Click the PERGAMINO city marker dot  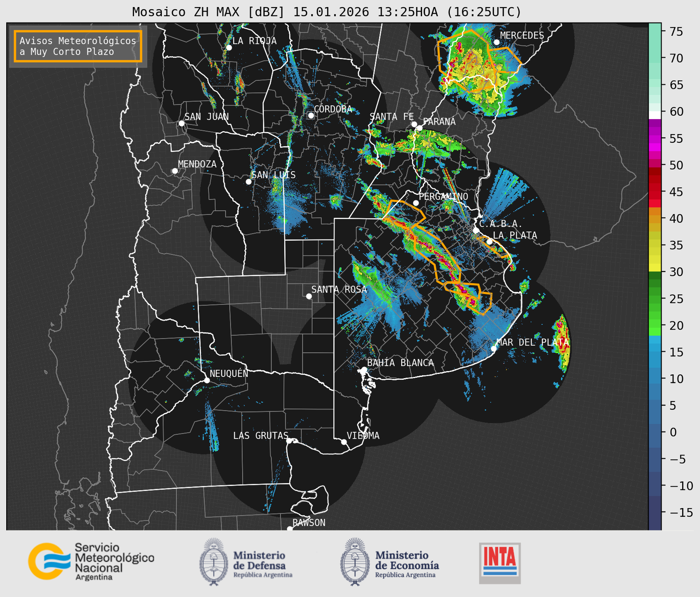416,203
